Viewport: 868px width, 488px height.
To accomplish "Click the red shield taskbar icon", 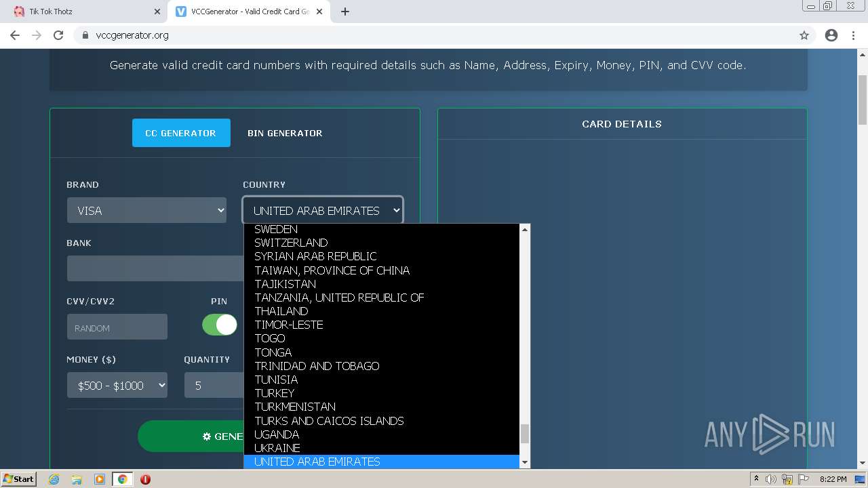I will (x=145, y=479).
